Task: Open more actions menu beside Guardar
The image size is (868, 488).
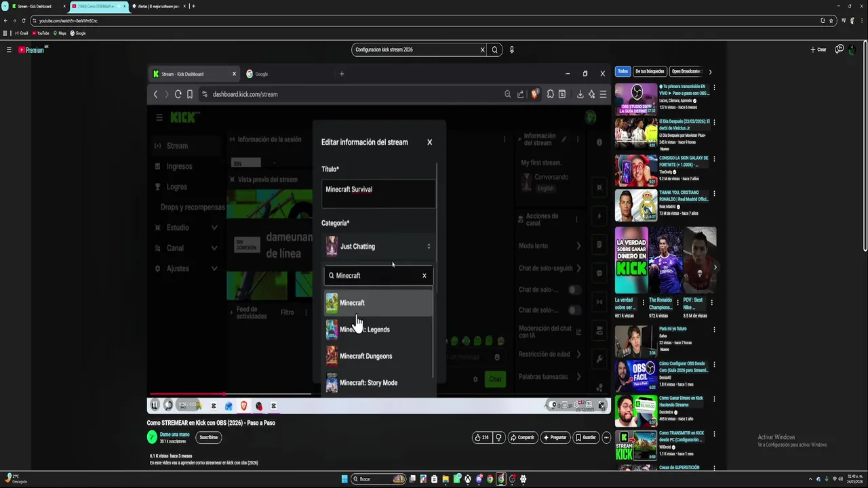Action: coord(606,437)
